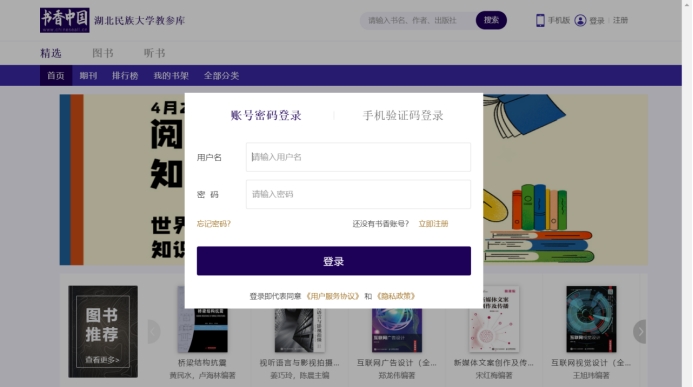Select the 账号密码登录 tab
Image resolution: width=693 pixels, height=387 pixels.
[266, 116]
